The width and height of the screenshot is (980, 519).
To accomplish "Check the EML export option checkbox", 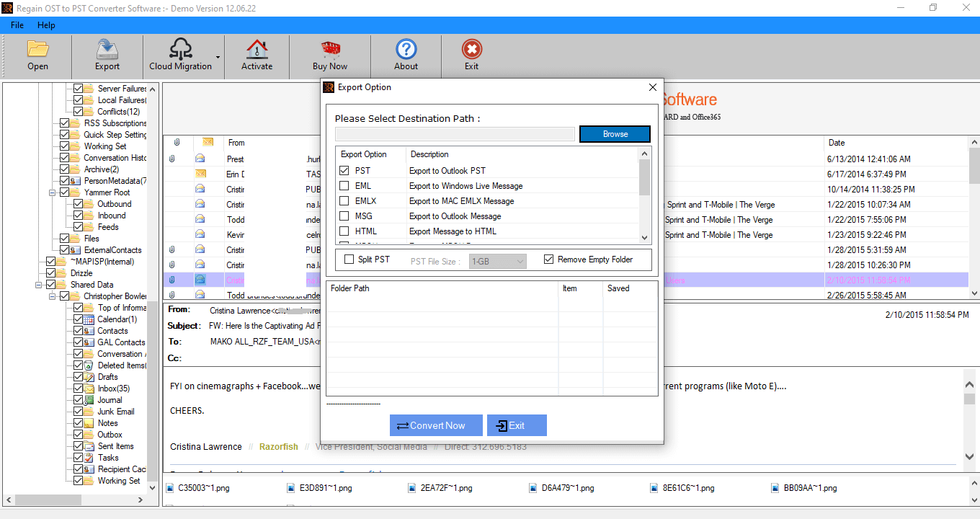I will [x=344, y=186].
